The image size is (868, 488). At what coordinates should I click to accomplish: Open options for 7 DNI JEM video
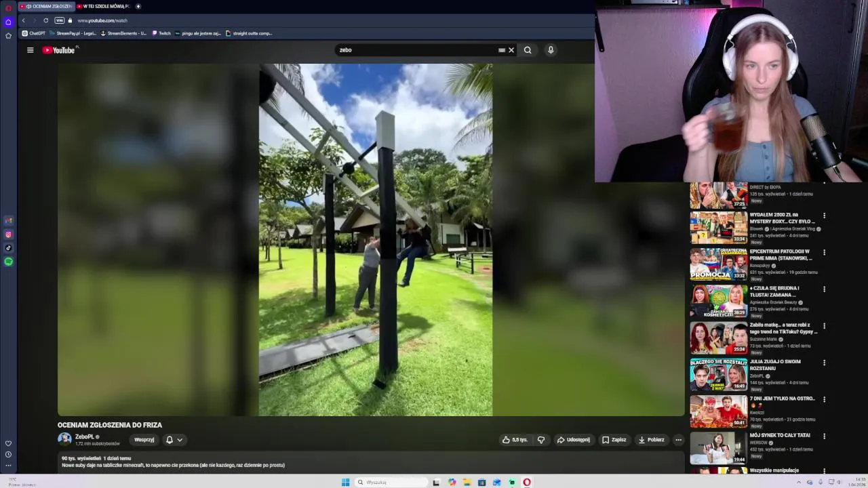pyautogui.click(x=825, y=399)
